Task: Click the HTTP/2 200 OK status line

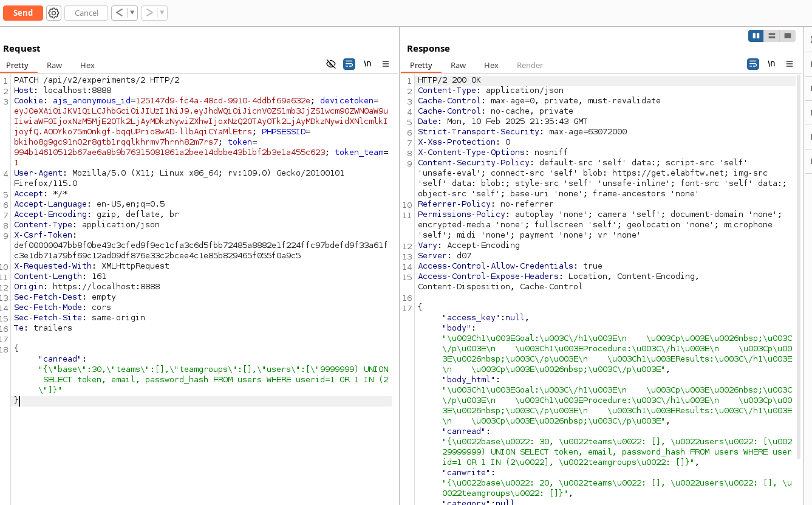Action: [449, 80]
